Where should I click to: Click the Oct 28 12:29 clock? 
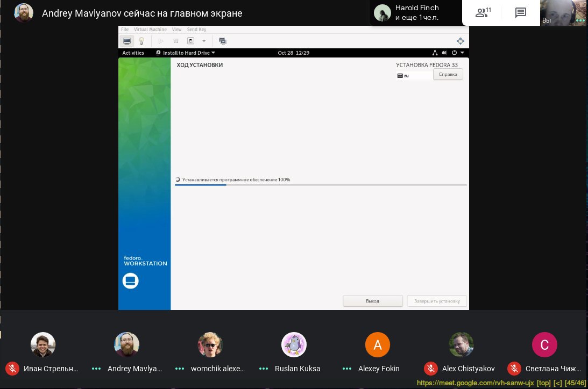294,53
